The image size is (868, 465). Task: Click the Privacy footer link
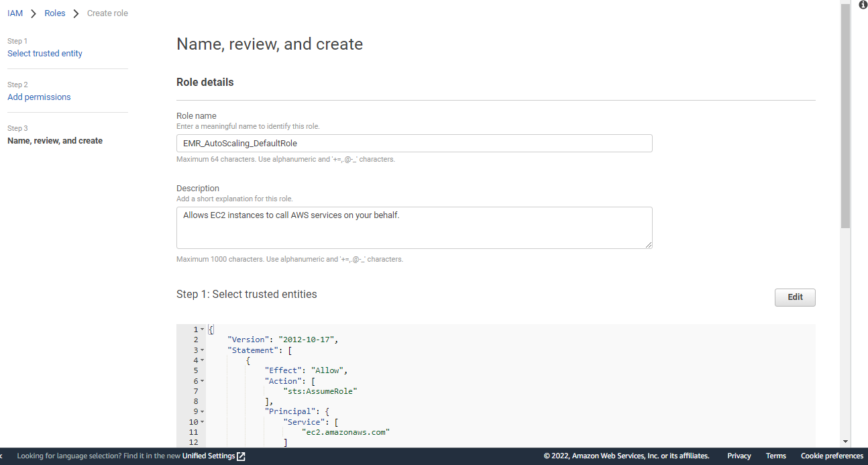(739, 456)
